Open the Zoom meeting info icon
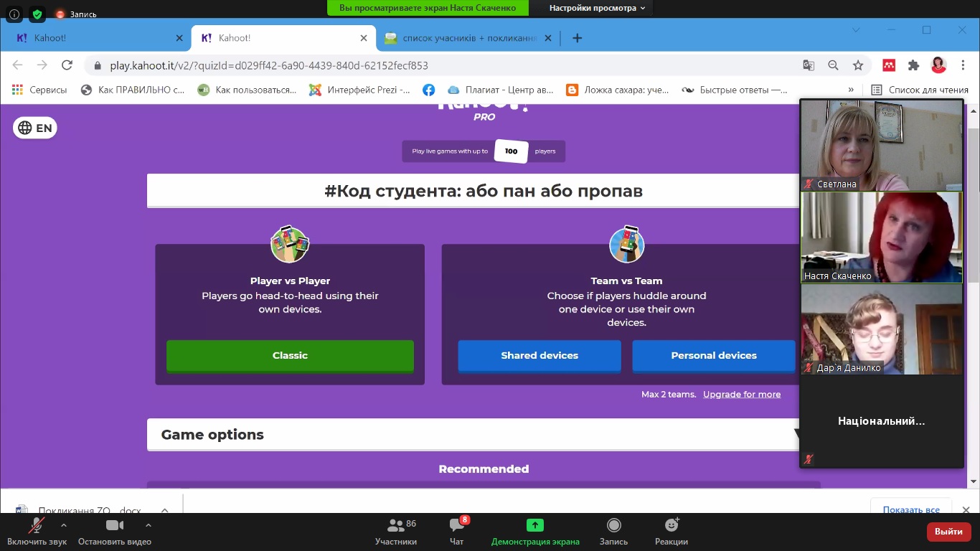 [x=14, y=14]
